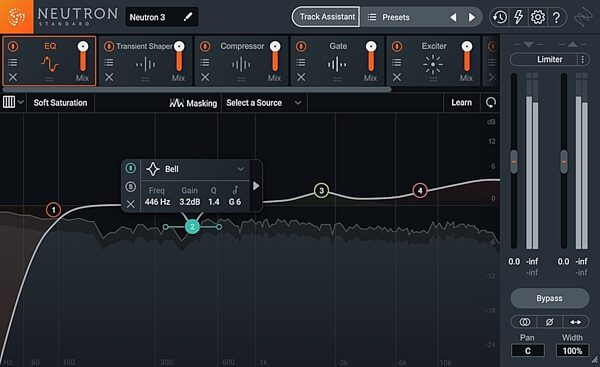Image resolution: width=600 pixels, height=367 pixels.
Task: Click the stereo channel link circles icon
Action: point(525,322)
